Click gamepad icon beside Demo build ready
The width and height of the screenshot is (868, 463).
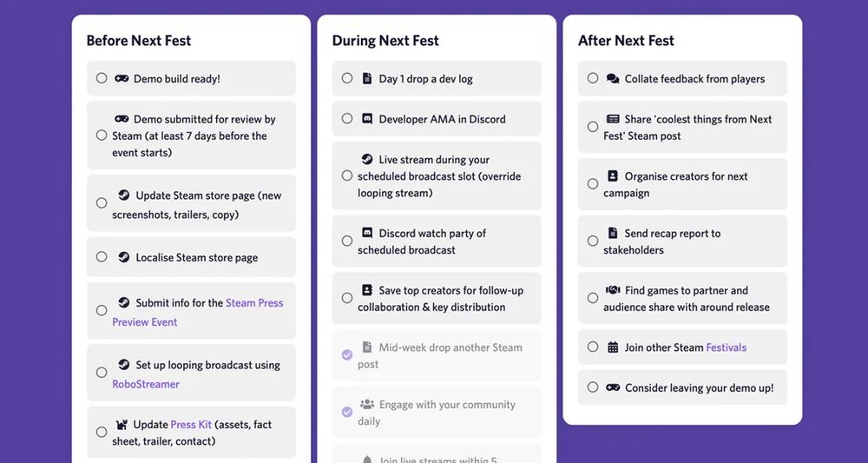122,78
